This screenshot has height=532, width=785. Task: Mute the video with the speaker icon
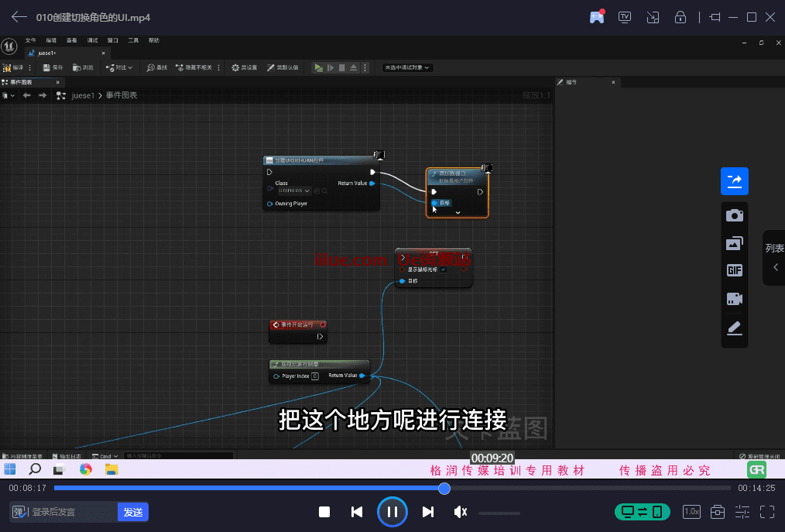pyautogui.click(x=460, y=511)
